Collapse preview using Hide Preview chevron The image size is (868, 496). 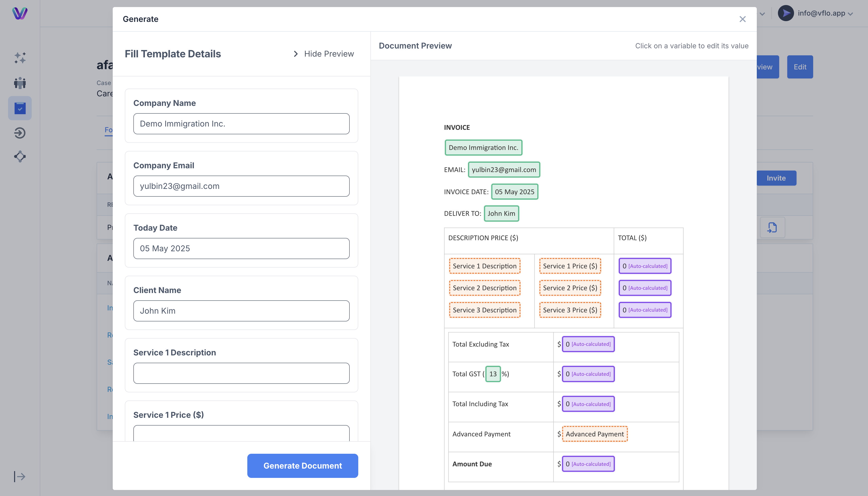point(296,54)
